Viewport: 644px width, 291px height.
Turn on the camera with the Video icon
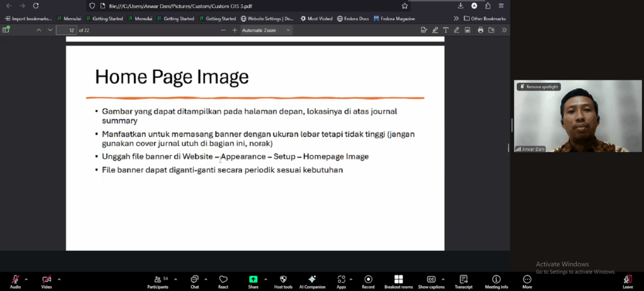point(47,279)
